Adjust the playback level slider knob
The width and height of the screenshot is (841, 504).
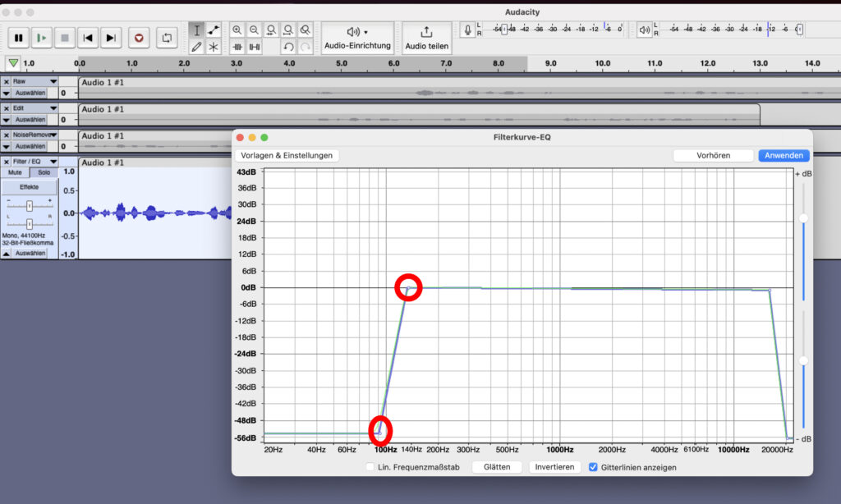coord(799,30)
